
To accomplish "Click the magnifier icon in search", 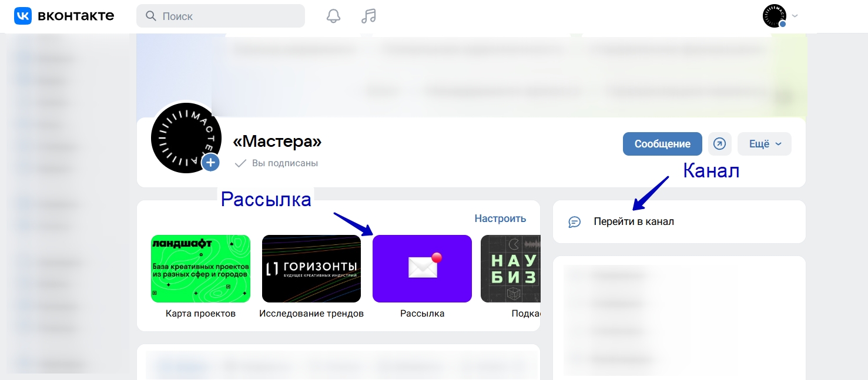I will pyautogui.click(x=151, y=16).
